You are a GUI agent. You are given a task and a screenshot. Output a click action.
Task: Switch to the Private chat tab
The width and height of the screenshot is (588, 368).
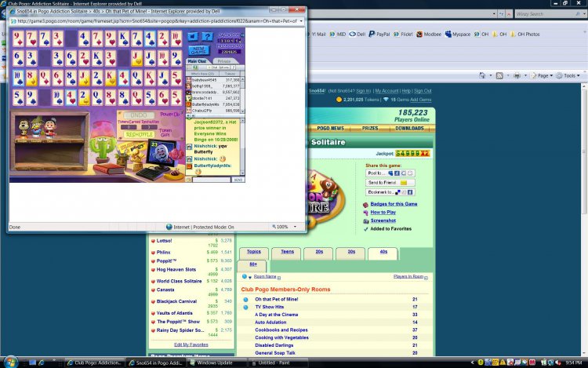pyautogui.click(x=224, y=61)
